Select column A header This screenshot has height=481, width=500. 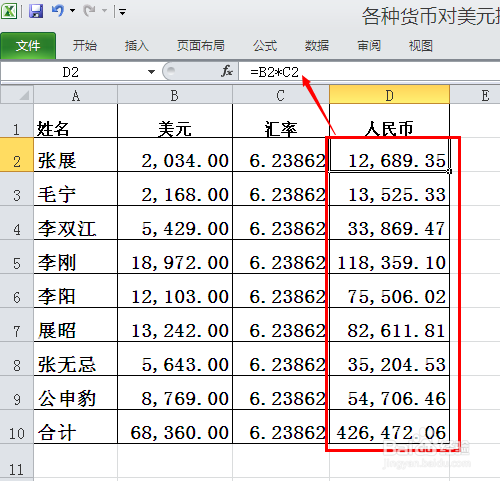click(x=76, y=95)
